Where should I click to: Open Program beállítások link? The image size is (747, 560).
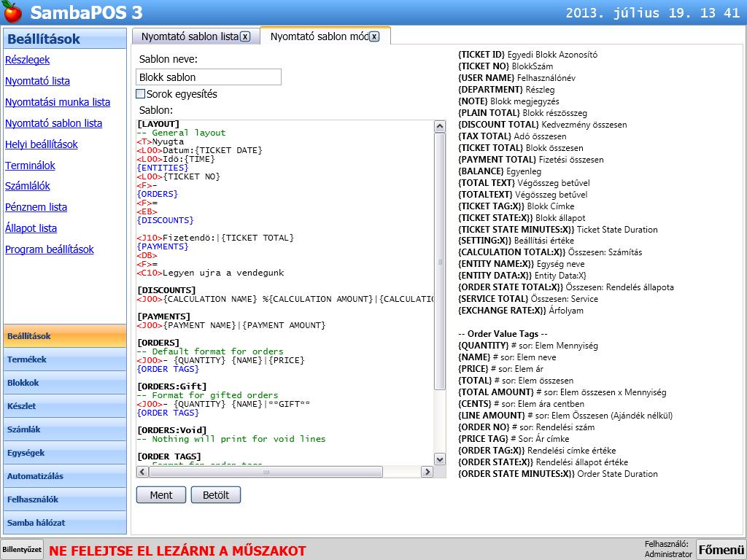(x=49, y=249)
